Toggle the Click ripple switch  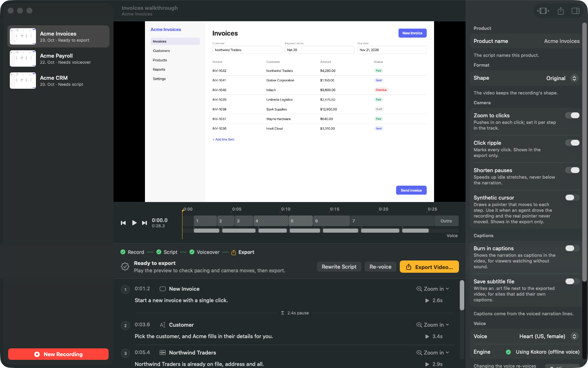[572, 143]
